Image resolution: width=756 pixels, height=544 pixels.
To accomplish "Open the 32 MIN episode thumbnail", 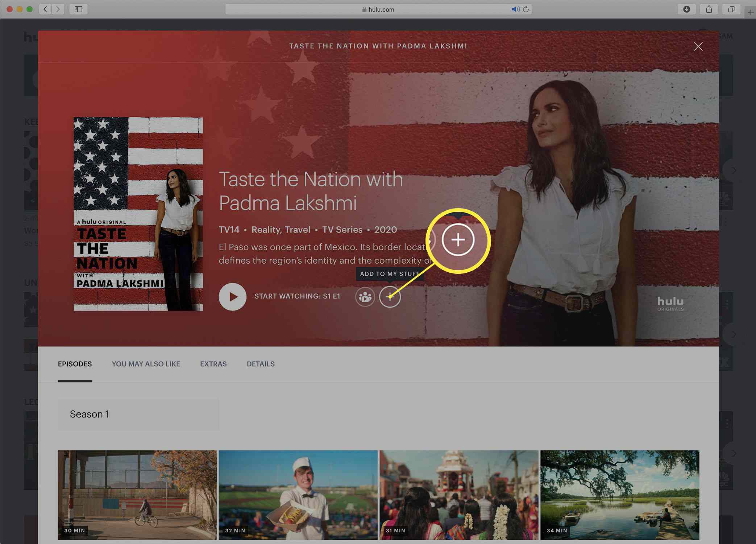I will 298,495.
